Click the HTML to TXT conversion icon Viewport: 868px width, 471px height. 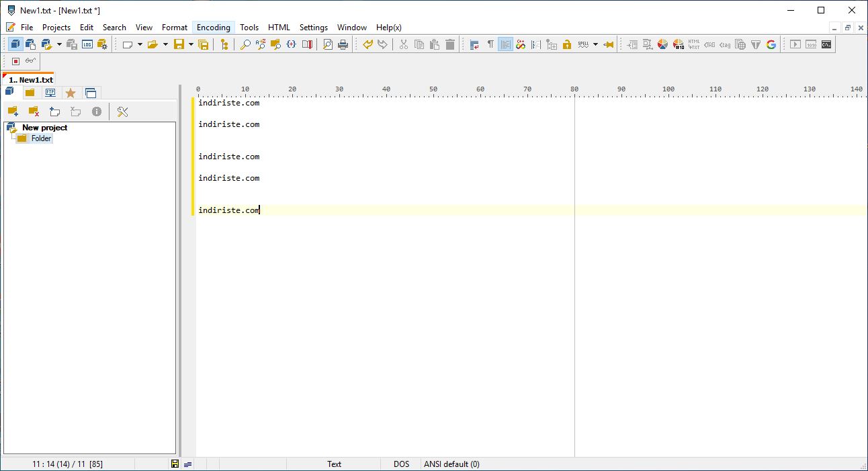(x=694, y=44)
